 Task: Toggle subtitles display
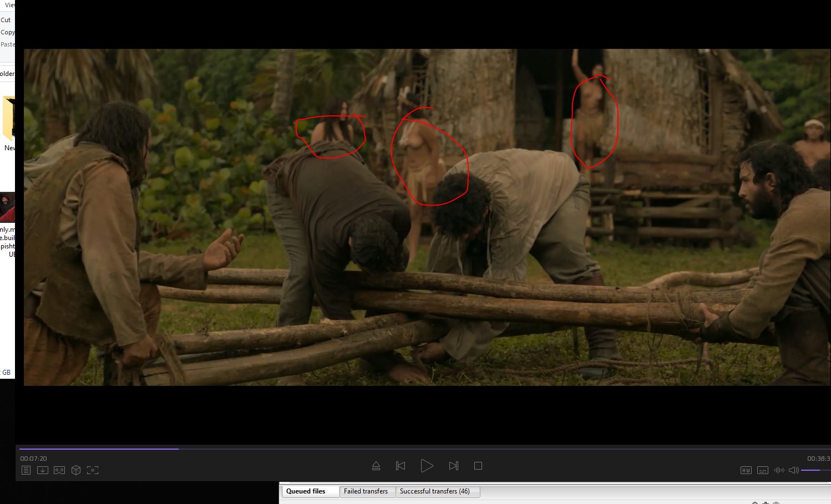click(763, 470)
